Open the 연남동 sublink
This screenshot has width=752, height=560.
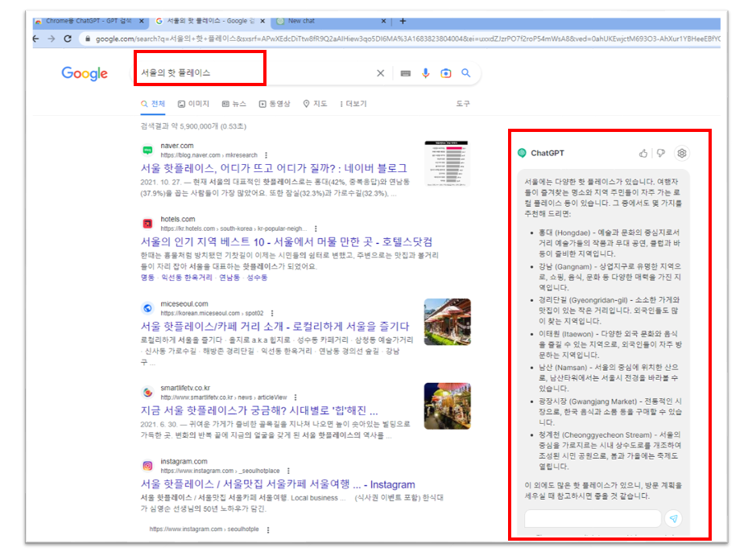[229, 278]
